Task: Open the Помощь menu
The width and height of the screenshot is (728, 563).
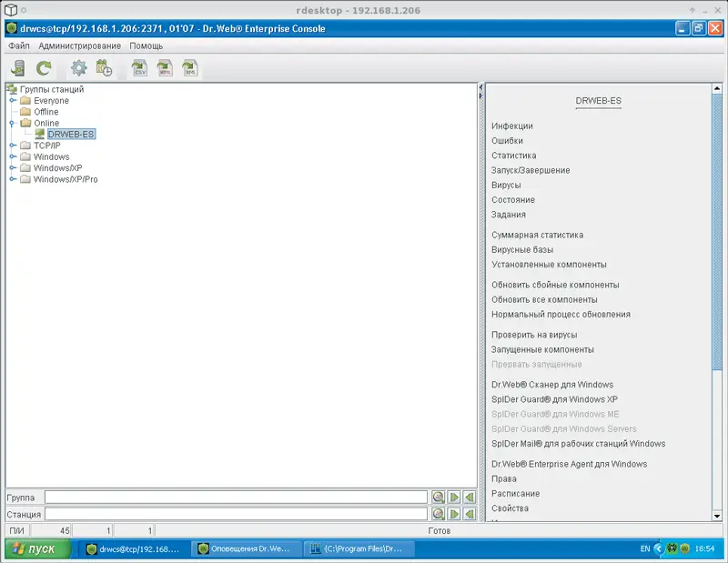Action: (147, 46)
